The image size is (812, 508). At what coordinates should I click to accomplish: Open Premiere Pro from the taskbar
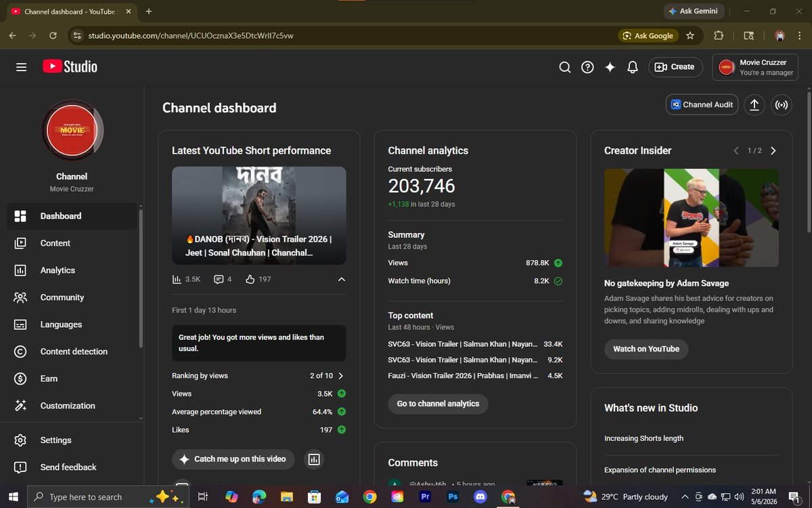[425, 496]
